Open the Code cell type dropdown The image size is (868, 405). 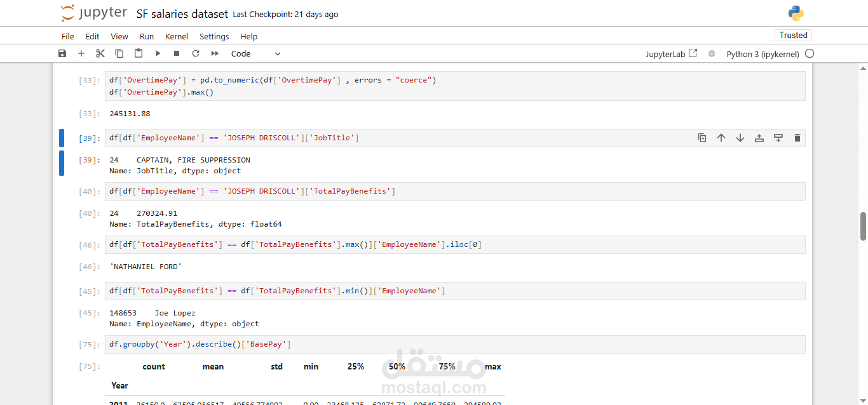click(x=255, y=54)
